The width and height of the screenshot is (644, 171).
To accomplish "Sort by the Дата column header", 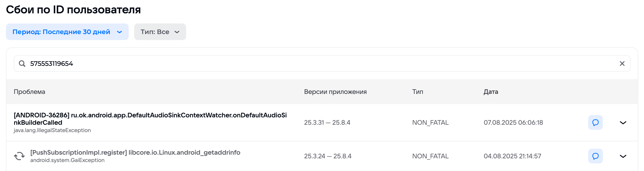I will (491, 92).
